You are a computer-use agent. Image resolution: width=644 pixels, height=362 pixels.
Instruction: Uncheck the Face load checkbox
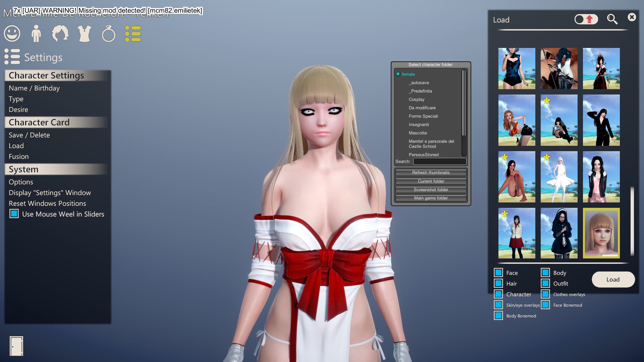pos(498,273)
